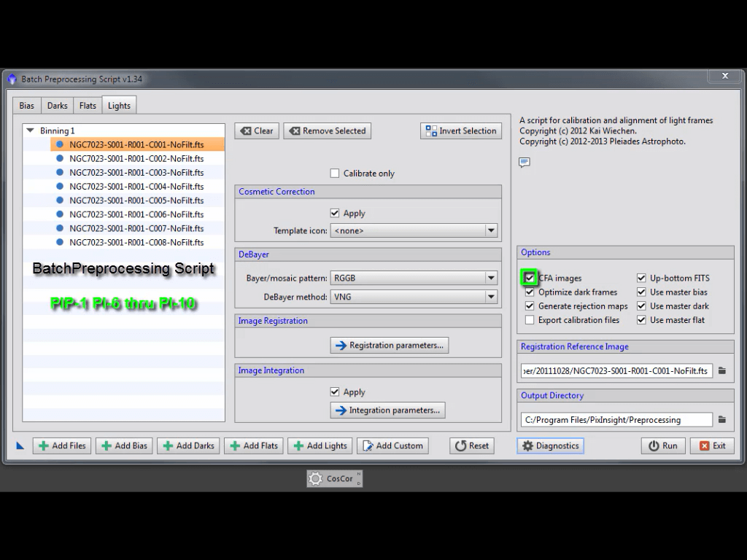Image resolution: width=747 pixels, height=560 pixels.
Task: Collapse the Binning 1 tree node
Action: click(x=31, y=131)
